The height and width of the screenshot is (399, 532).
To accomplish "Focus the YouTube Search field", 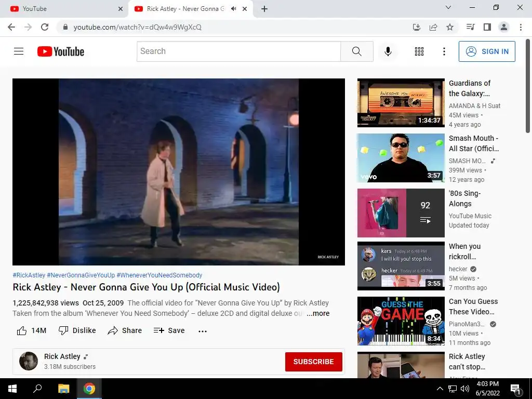I will (x=238, y=51).
